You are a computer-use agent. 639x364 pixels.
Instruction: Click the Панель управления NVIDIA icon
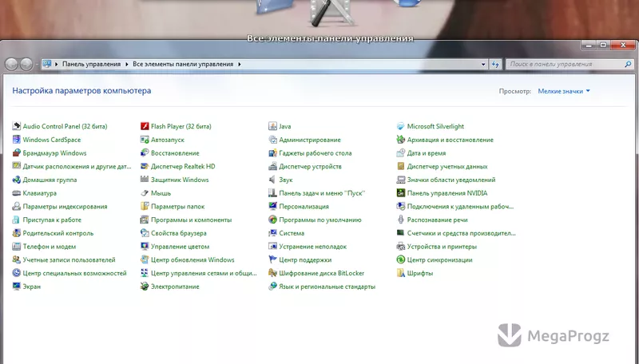click(x=401, y=193)
